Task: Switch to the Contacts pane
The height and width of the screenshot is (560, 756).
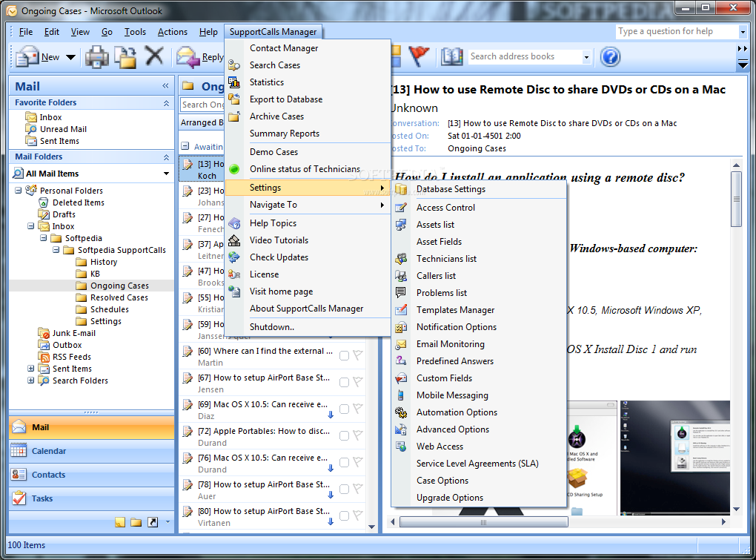Action: click(92, 475)
